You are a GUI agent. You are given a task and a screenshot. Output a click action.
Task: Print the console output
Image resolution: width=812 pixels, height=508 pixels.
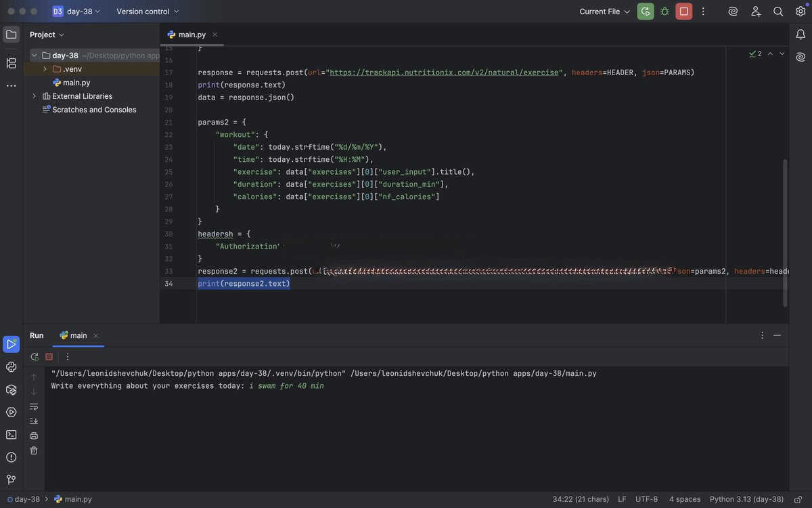point(34,436)
